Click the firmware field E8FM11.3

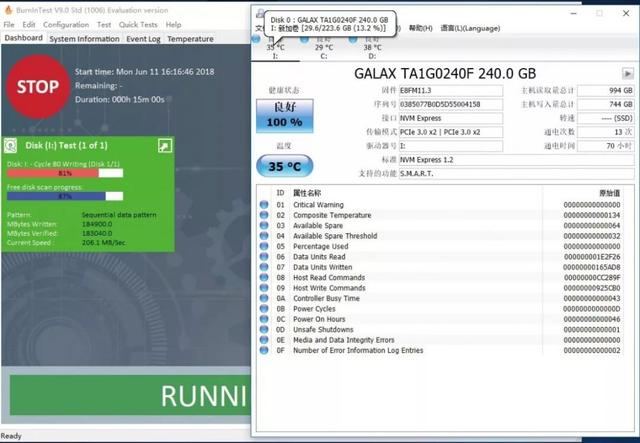[451, 90]
